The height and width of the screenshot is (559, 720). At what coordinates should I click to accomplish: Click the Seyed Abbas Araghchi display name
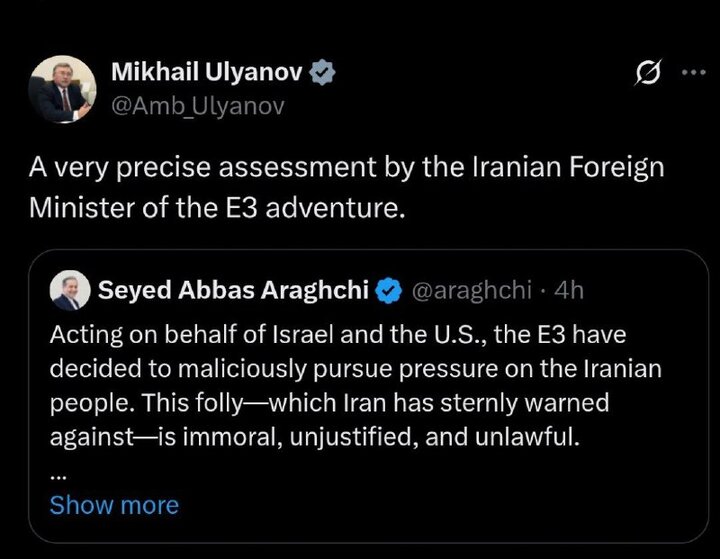click(234, 291)
